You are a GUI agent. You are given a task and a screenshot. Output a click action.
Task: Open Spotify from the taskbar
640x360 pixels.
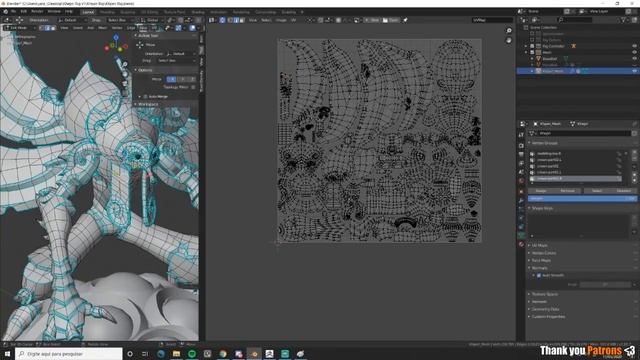click(192, 353)
